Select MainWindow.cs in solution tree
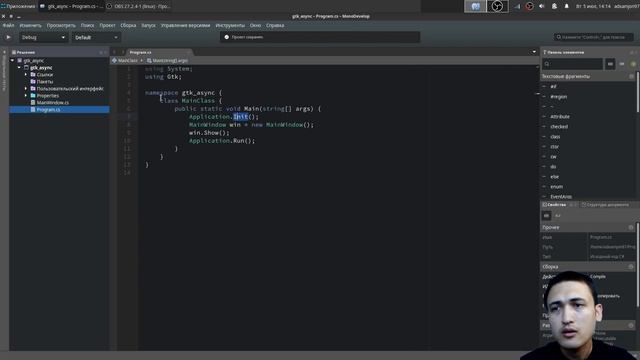The height and width of the screenshot is (360, 640). (53, 102)
